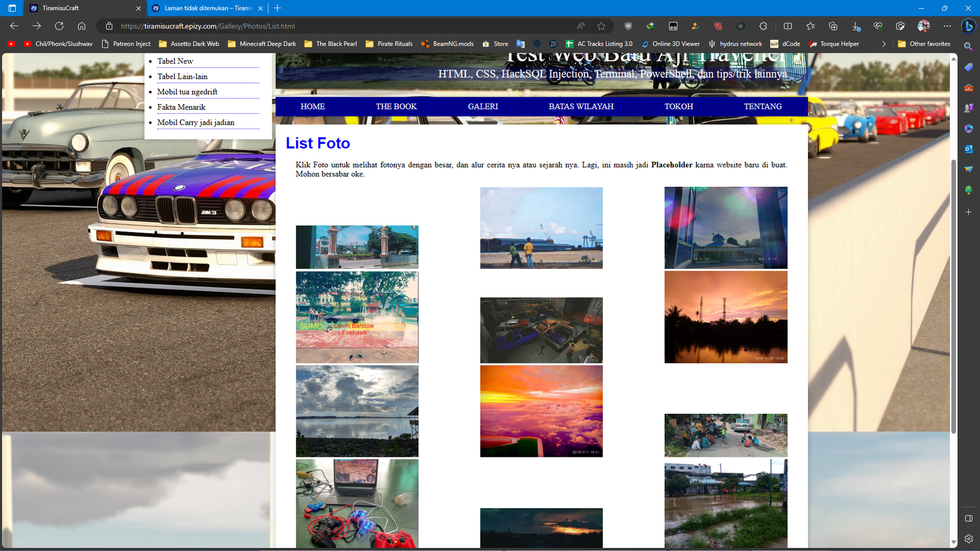The height and width of the screenshot is (551, 980).
Task: Open Copilot from the Bing sidebar icon
Action: (x=970, y=26)
